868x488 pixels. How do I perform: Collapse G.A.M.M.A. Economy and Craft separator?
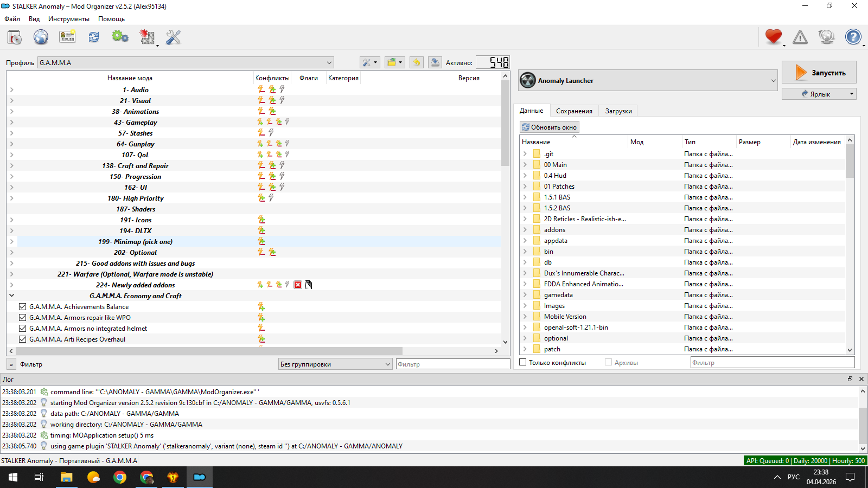11,296
